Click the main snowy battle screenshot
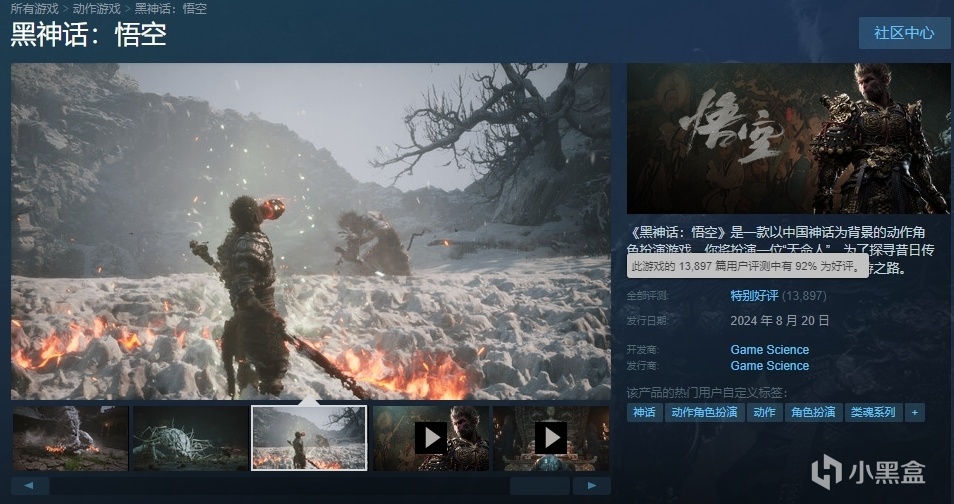This screenshot has height=504, width=954. coord(311,231)
